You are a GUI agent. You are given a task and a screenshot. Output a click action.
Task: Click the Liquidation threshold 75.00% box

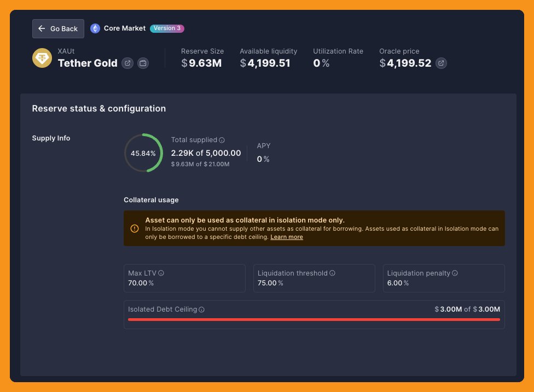(314, 278)
